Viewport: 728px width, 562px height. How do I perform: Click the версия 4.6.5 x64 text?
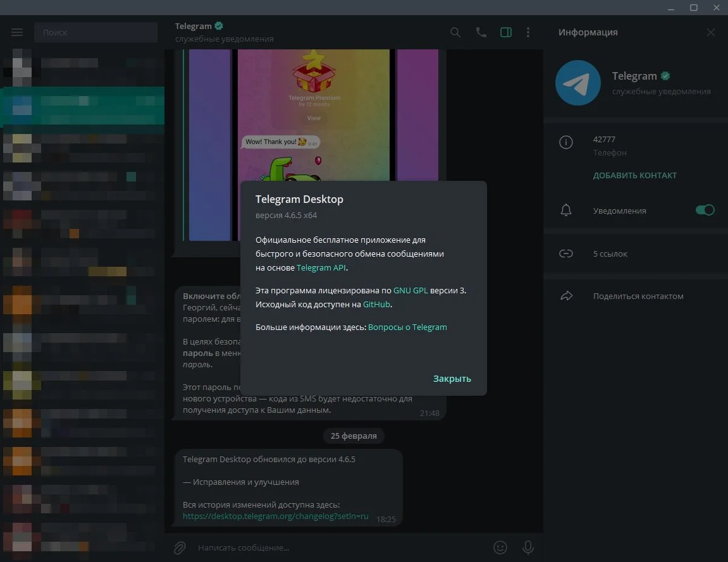click(286, 216)
